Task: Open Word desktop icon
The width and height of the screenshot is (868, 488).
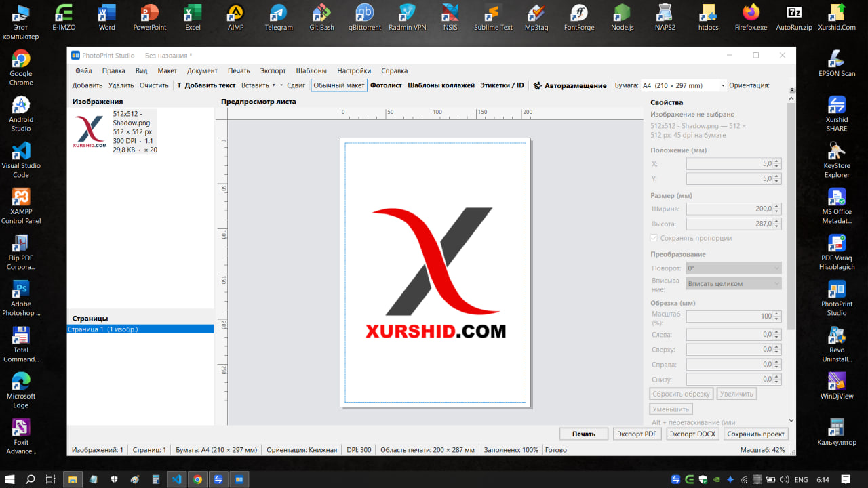Action: click(107, 17)
